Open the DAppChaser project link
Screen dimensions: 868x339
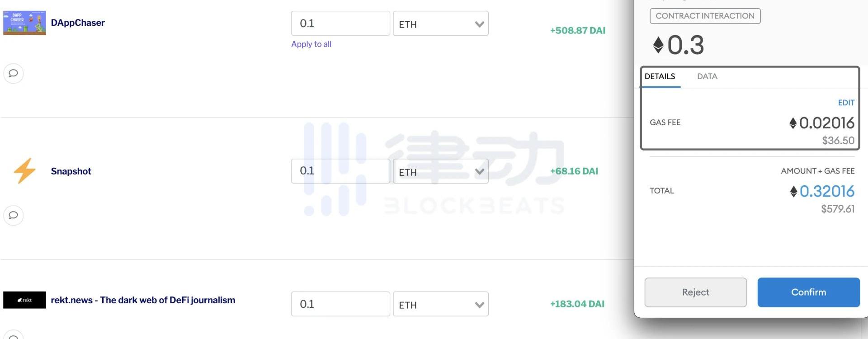pyautogui.click(x=78, y=23)
